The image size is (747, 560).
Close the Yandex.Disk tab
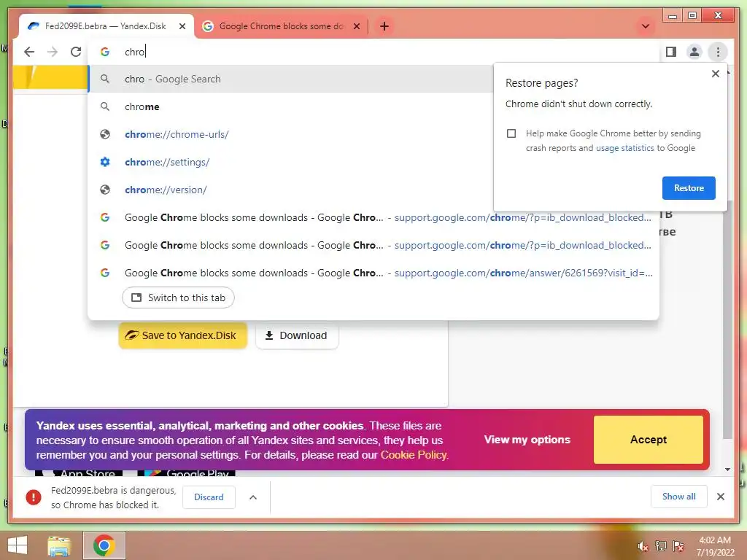pyautogui.click(x=182, y=26)
